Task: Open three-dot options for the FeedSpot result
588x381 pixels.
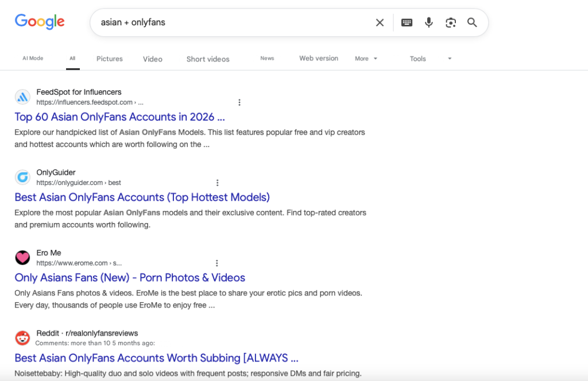Action: point(239,102)
